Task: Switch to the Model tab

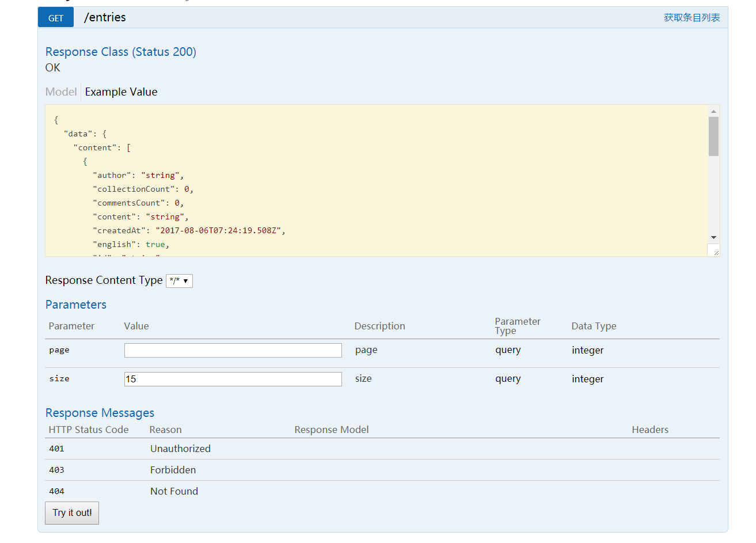Action: (x=61, y=92)
